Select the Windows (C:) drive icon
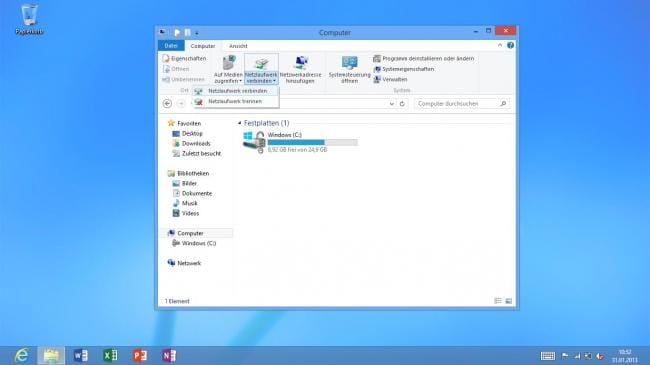The width and height of the screenshot is (650, 365). (254, 142)
